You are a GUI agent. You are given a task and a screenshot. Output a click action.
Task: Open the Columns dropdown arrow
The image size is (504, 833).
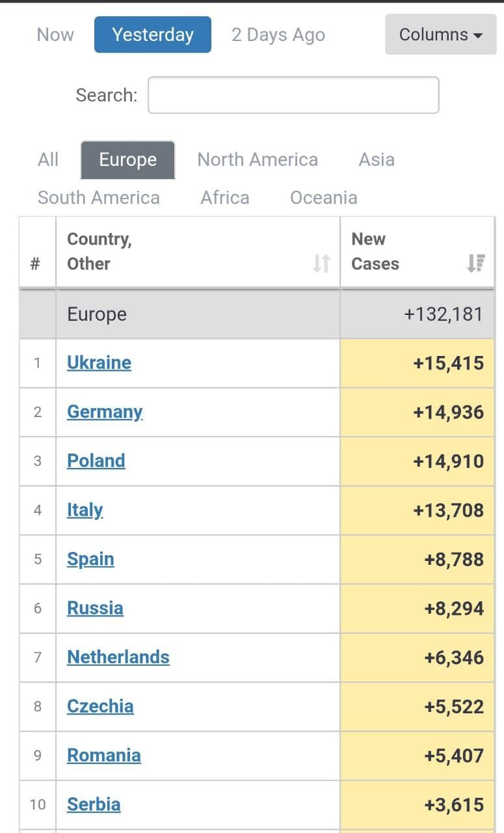click(x=479, y=34)
